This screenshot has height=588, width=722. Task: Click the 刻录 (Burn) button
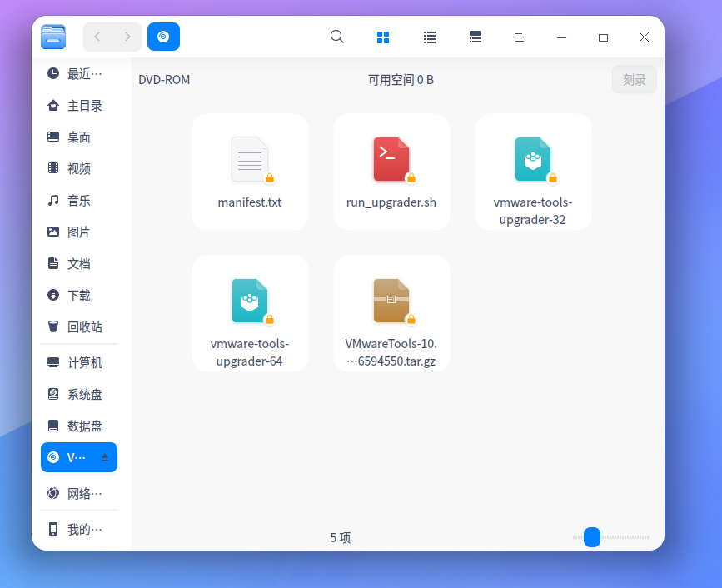[x=634, y=79]
